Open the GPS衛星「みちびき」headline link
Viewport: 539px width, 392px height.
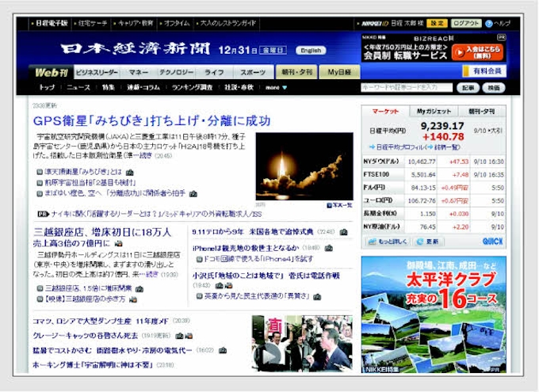point(151,121)
